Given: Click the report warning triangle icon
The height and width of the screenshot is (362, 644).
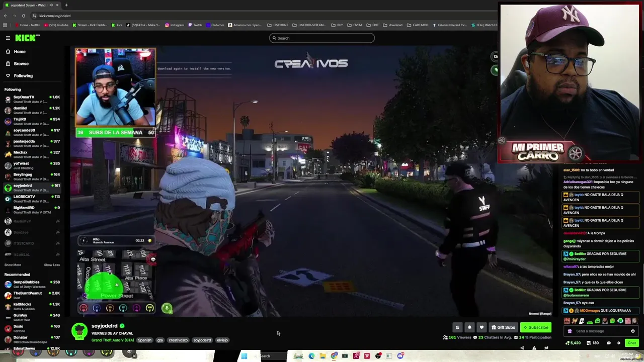Looking at the screenshot, I should click(x=534, y=348).
